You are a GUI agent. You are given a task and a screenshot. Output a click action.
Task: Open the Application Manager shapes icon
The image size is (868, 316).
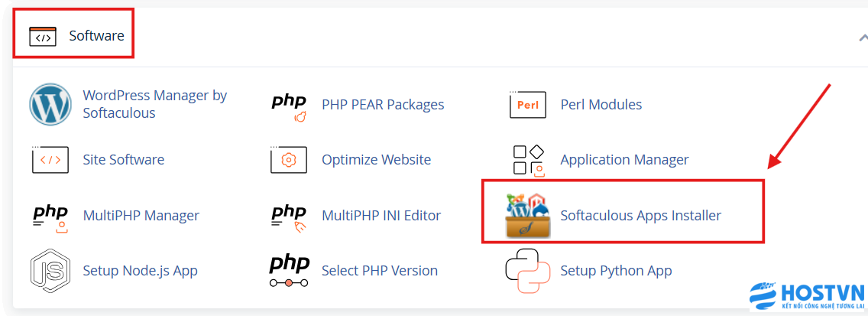(527, 160)
